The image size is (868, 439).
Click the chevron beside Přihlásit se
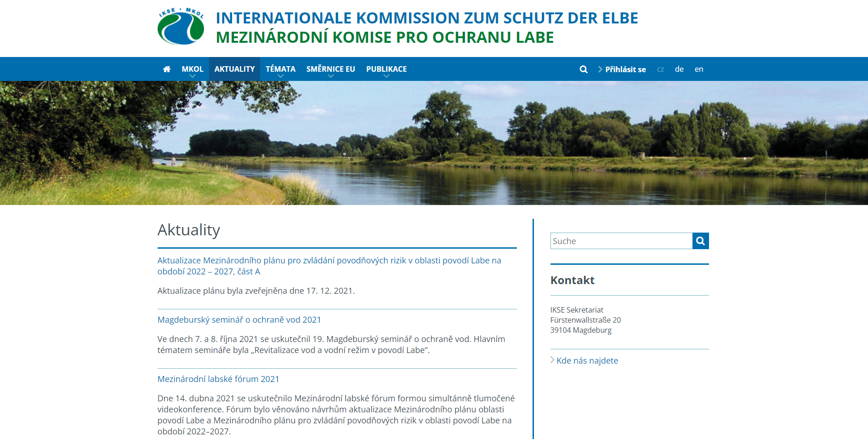coord(600,69)
